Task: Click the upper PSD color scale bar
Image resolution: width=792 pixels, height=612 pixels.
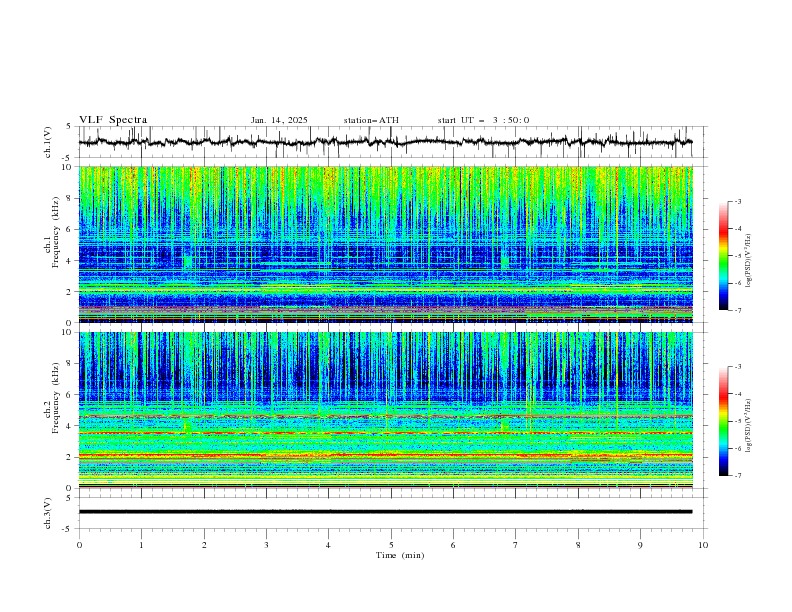Action: [724, 255]
